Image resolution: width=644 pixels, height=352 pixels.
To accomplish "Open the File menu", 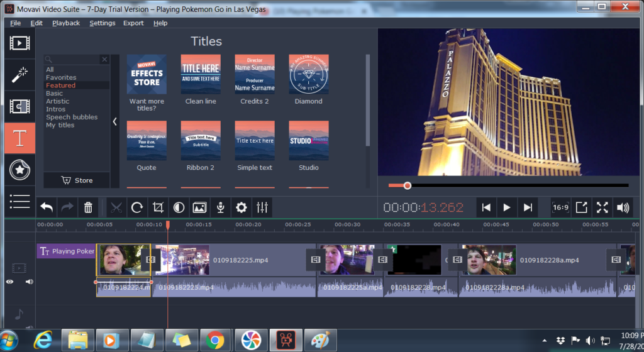I will pyautogui.click(x=15, y=23).
